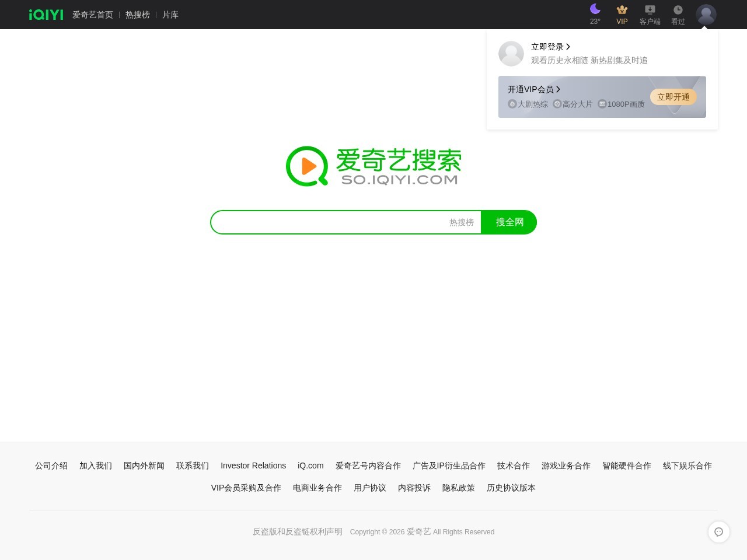
Task: Open 联系我们 footer link
Action: point(193,466)
